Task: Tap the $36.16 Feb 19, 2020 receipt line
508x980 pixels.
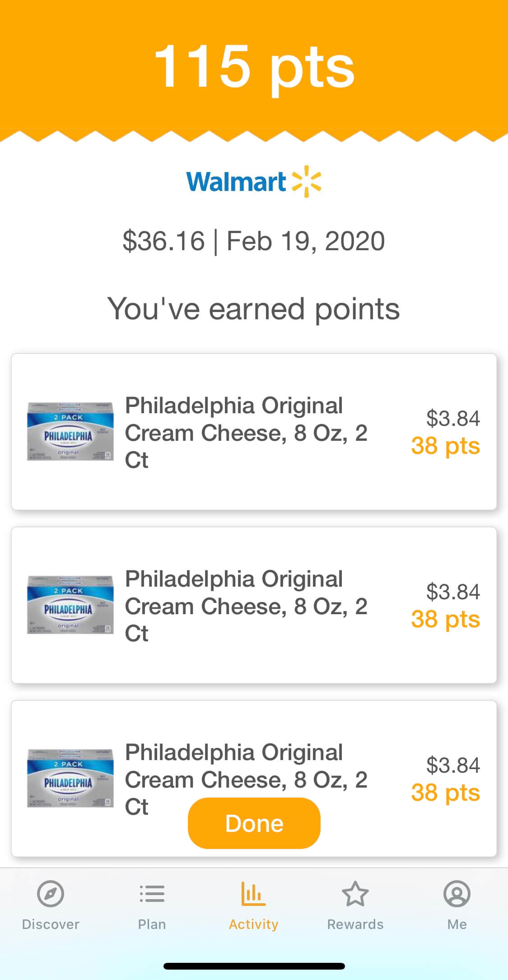Action: (254, 241)
